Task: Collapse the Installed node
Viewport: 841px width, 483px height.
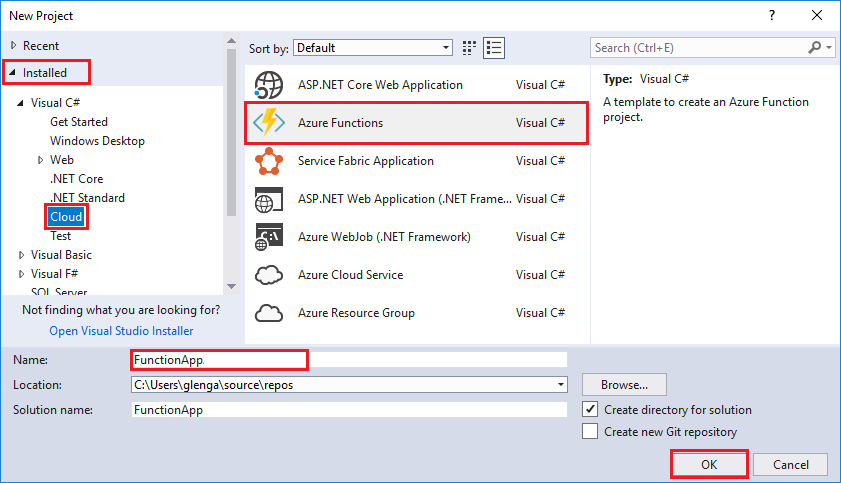Action: pos(12,72)
